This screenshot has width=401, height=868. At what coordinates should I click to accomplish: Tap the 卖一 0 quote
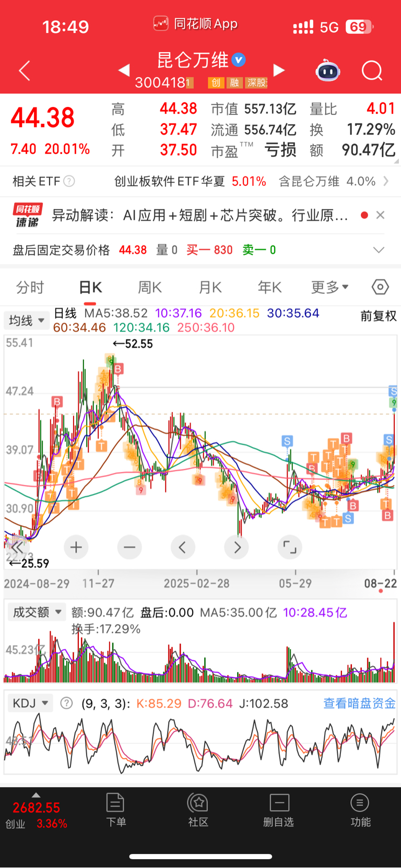tap(259, 250)
